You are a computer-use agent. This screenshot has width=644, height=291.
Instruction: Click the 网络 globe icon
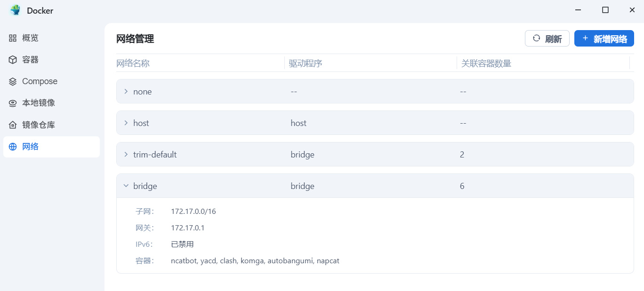(13, 147)
